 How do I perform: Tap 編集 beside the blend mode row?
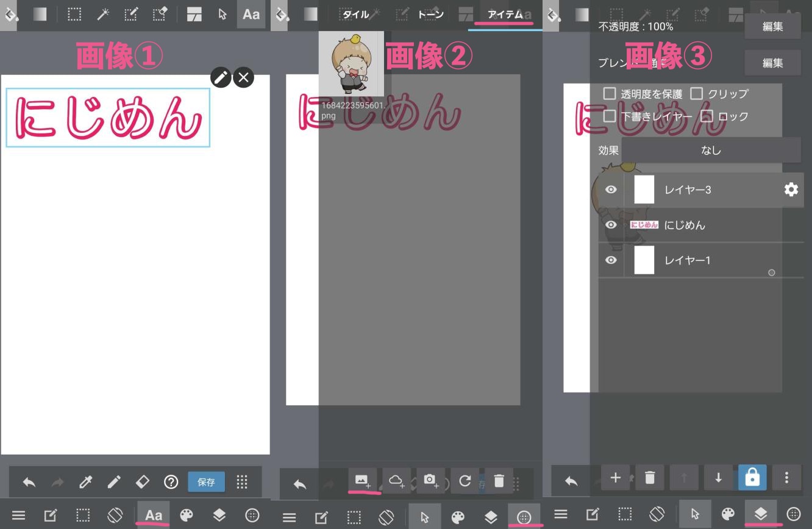772,63
